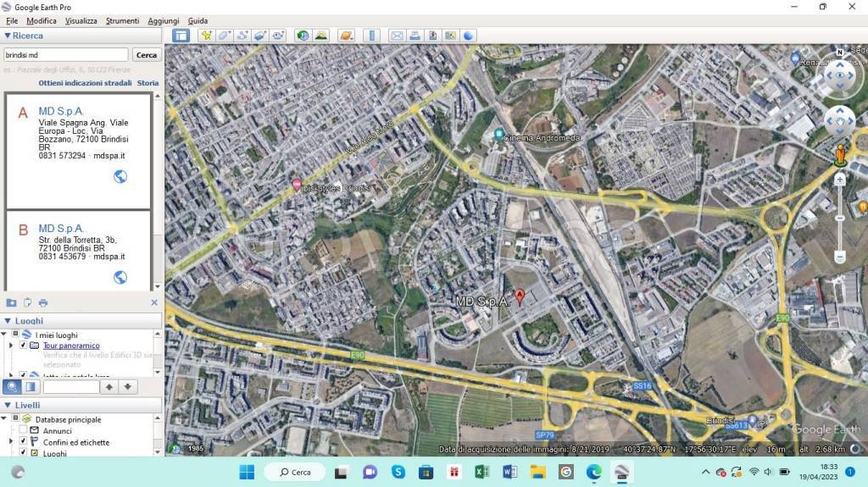Click the red MD S.p.A. map pin

pyautogui.click(x=520, y=296)
